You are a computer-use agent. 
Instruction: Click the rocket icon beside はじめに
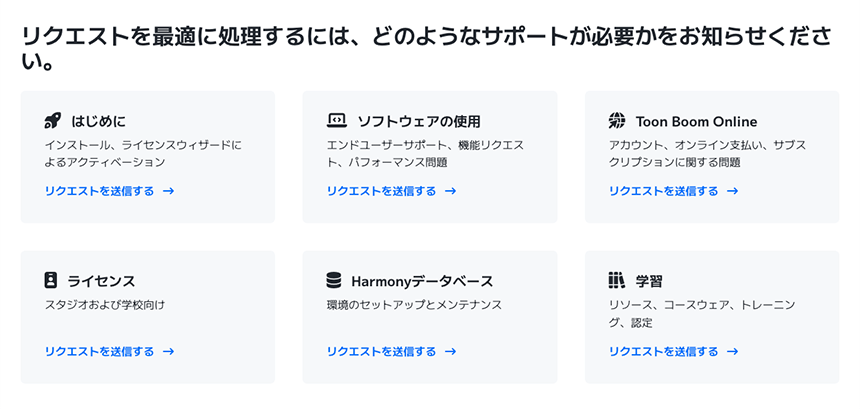tap(53, 121)
